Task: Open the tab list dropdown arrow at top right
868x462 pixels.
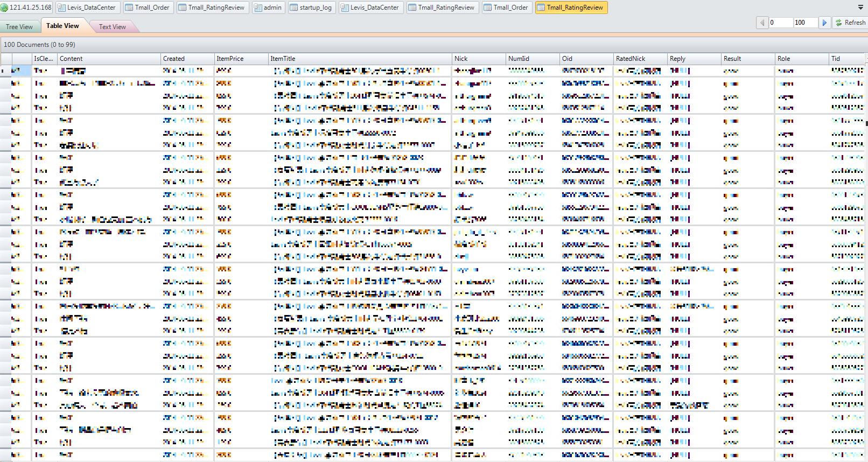Action: (860, 8)
